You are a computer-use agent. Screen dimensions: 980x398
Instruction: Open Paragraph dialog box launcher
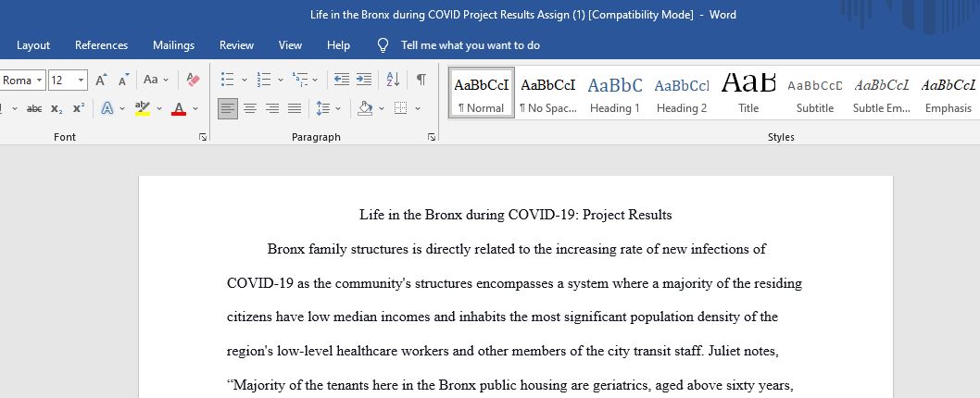click(x=432, y=137)
